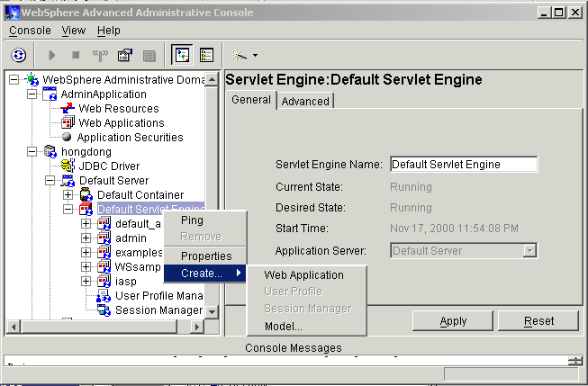The image size is (588, 386).
Task: Click the hongdong node icon
Action: tap(50, 151)
